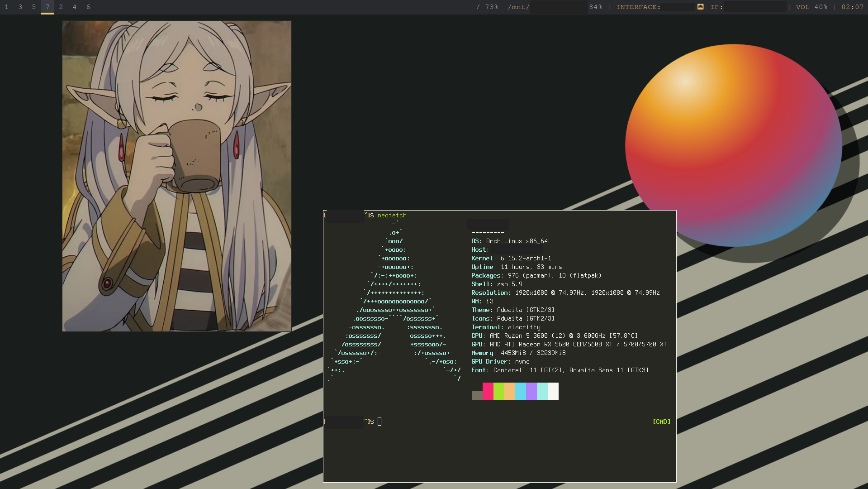
Task: Click the neofetch command text
Action: point(392,216)
